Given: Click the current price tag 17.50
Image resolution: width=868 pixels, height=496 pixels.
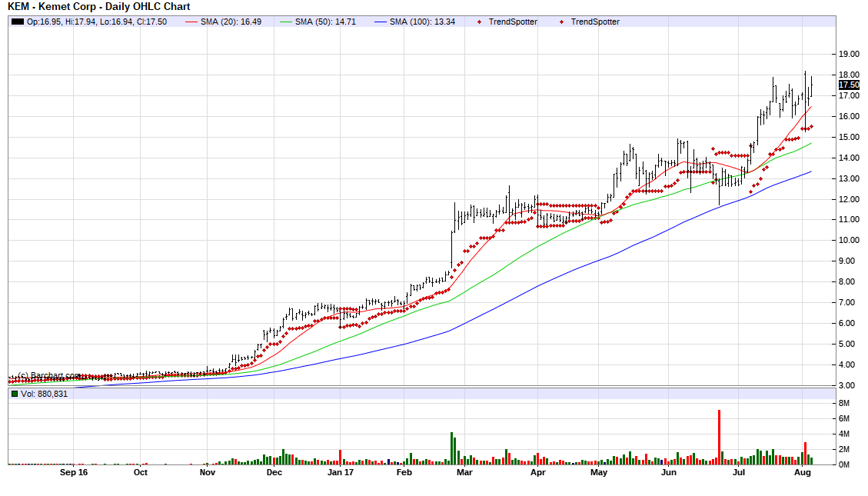Looking at the screenshot, I should coord(849,85).
